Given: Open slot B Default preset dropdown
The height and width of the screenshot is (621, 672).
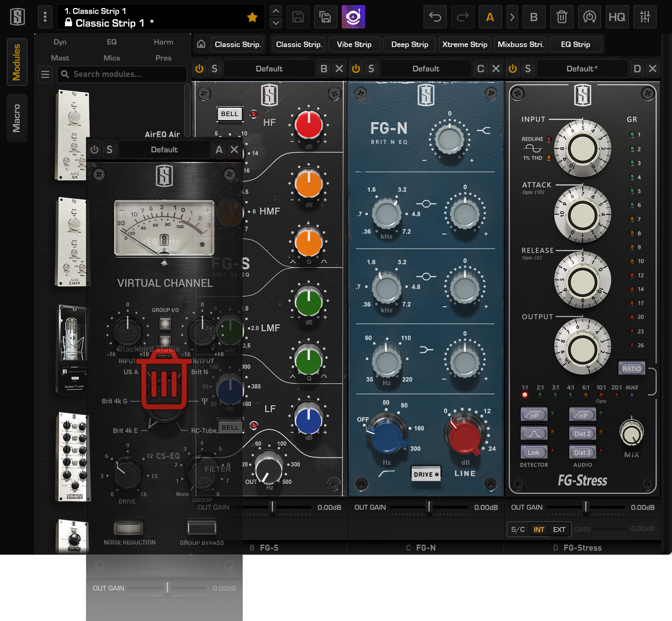Looking at the screenshot, I should [269, 69].
